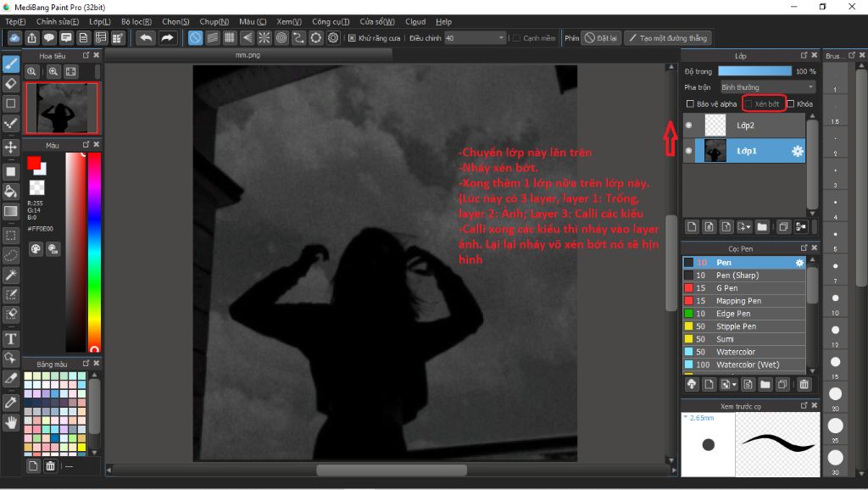Enable the parallel lines snap guide
Screen dimensions: 868x490
(213, 38)
